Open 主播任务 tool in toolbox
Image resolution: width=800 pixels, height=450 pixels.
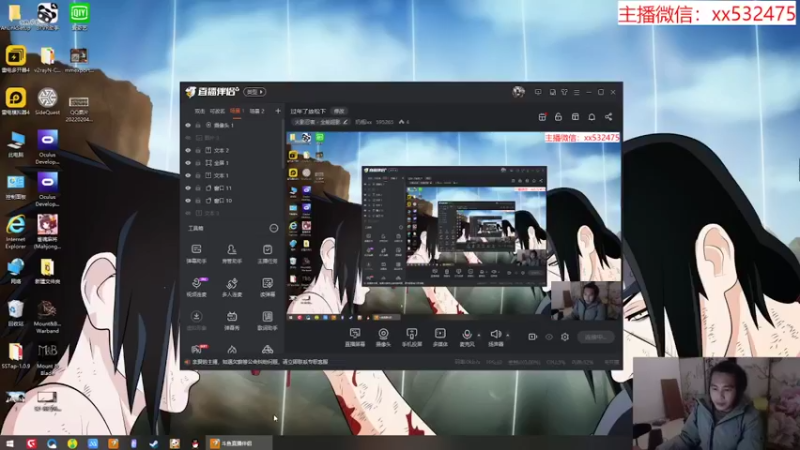click(267, 254)
